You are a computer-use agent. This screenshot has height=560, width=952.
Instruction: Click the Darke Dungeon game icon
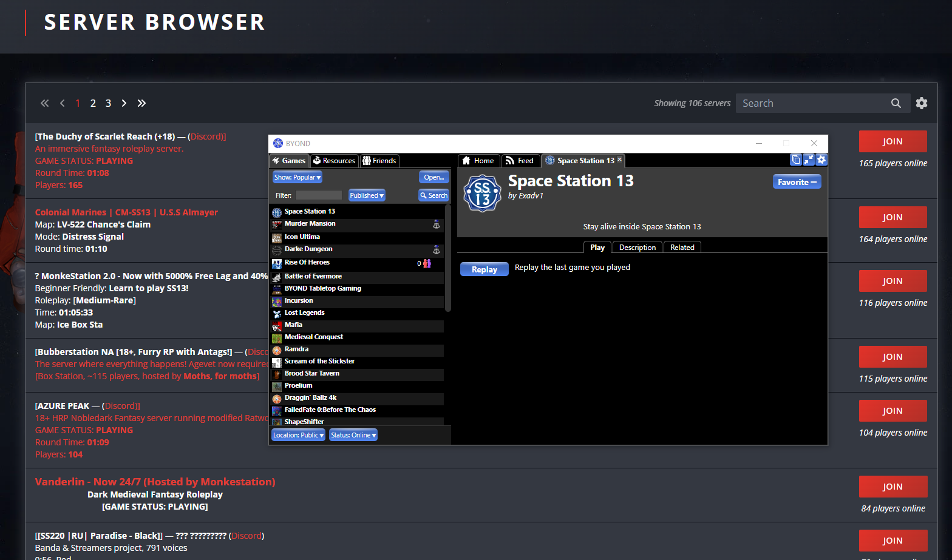(x=277, y=249)
